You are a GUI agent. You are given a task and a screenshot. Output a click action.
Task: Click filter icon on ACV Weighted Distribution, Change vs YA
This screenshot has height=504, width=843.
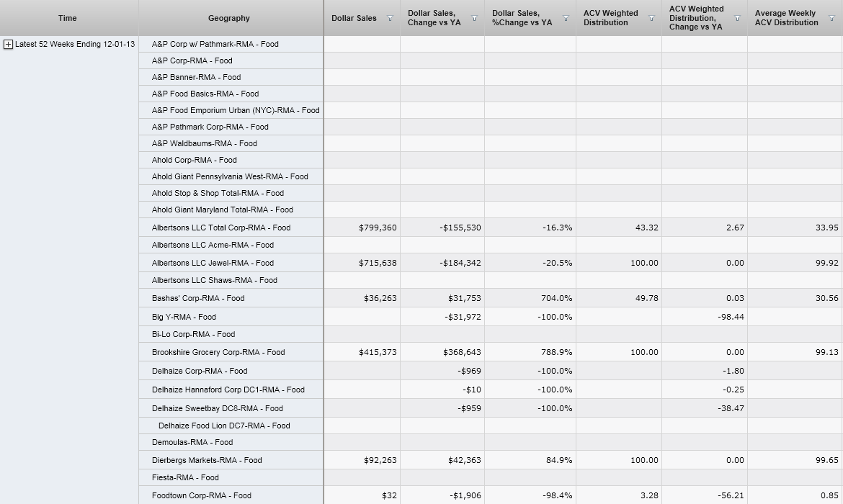pos(737,19)
